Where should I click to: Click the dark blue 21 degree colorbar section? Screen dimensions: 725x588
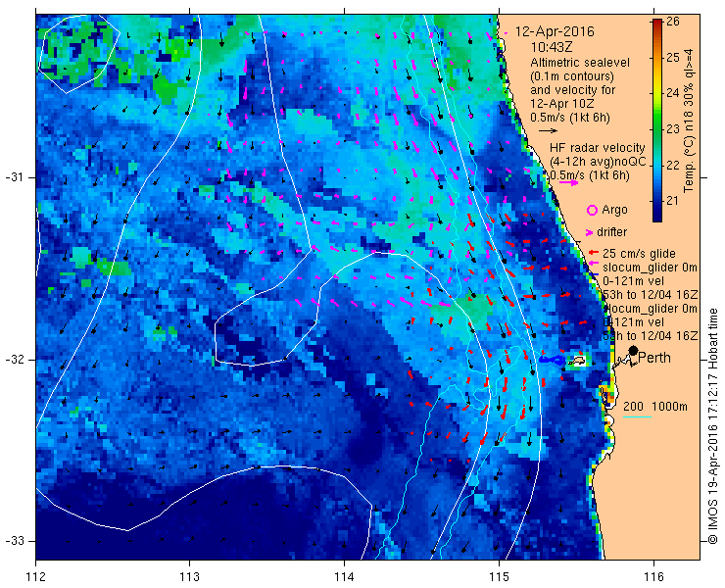point(657,201)
